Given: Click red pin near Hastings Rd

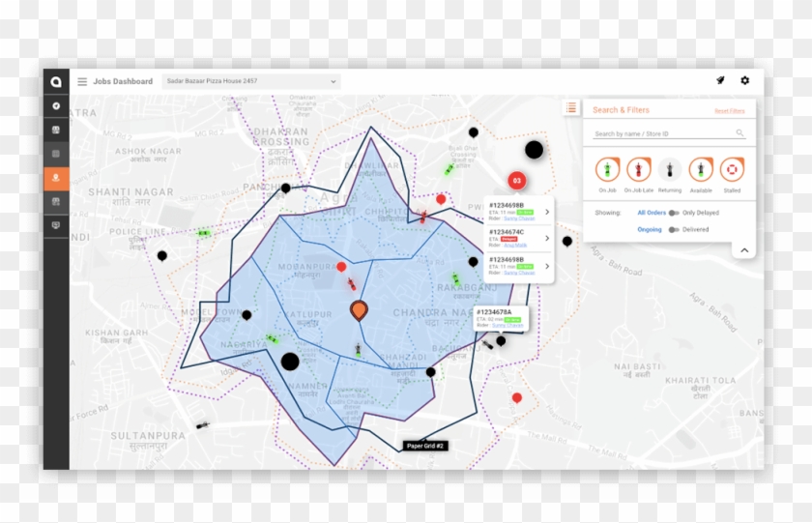Looking at the screenshot, I should pyautogui.click(x=517, y=397).
